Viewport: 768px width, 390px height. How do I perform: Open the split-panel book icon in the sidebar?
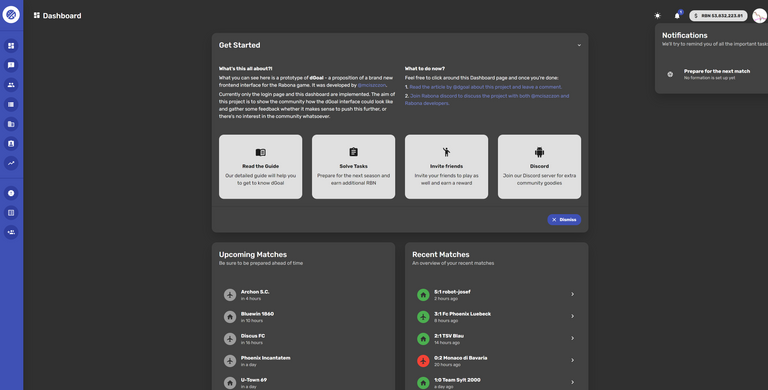click(x=11, y=213)
